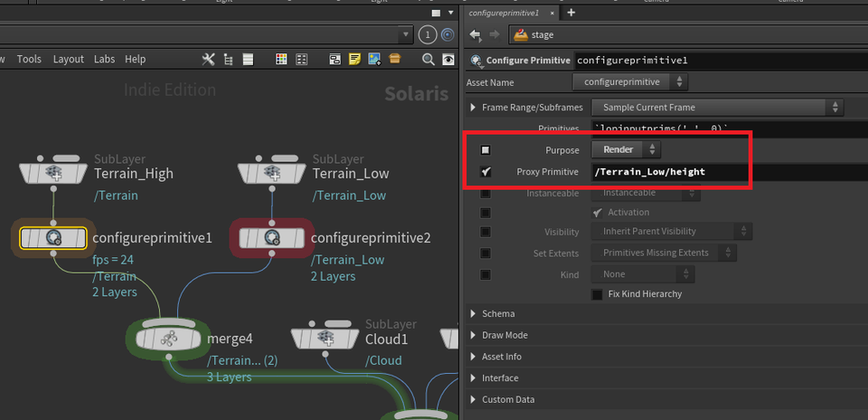The height and width of the screenshot is (420, 868).
Task: Expand the Schema section
Action: click(498, 313)
